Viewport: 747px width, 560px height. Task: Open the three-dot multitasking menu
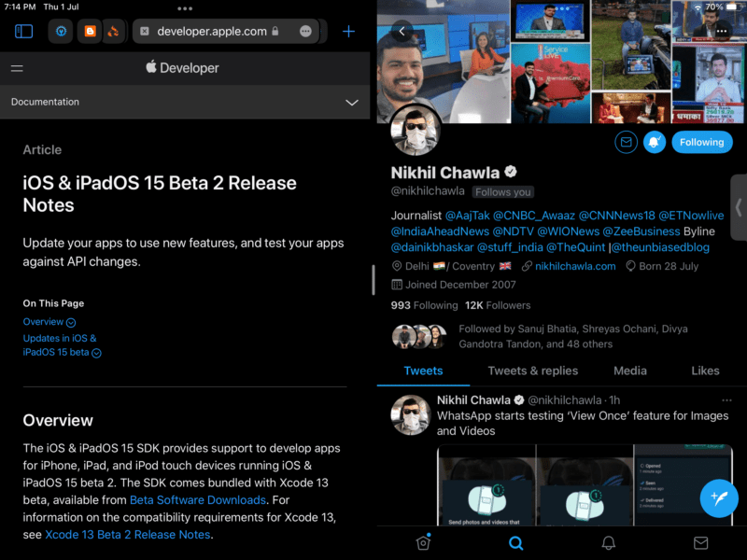[185, 8]
